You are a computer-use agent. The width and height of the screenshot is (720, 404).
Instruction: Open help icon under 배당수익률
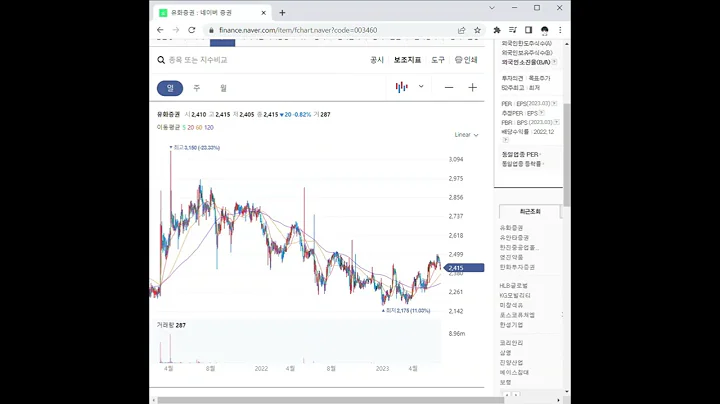(506, 140)
